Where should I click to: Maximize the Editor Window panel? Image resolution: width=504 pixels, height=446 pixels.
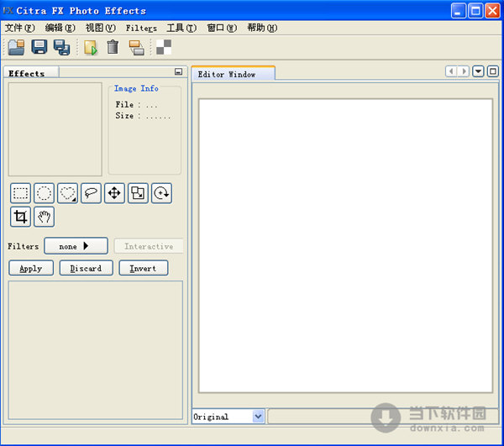click(x=493, y=71)
